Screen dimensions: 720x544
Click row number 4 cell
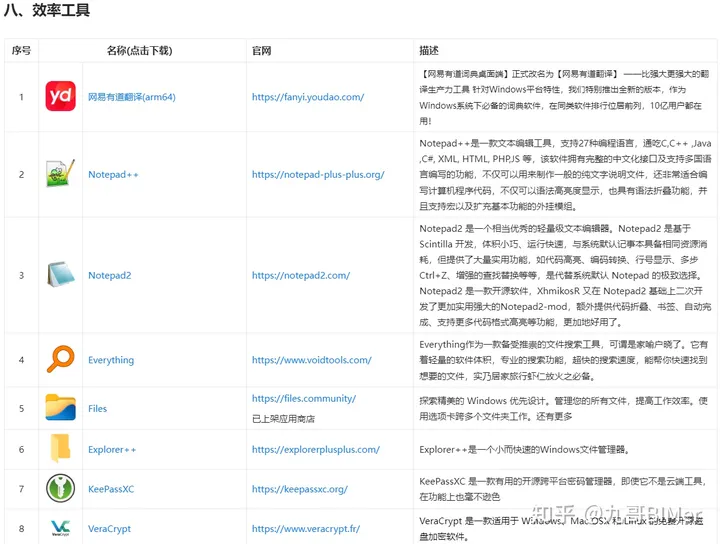(22, 360)
